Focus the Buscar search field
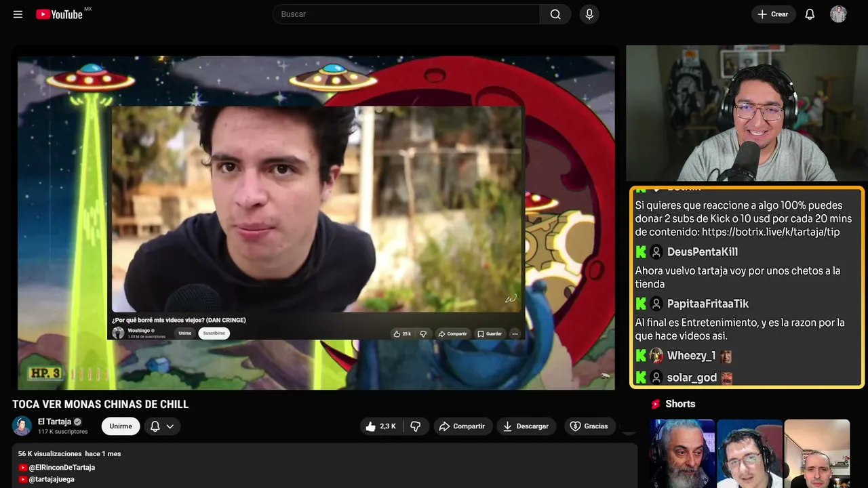The image size is (868, 488). tap(406, 14)
